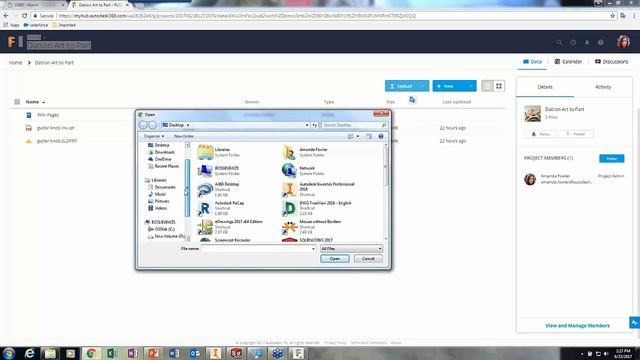640x360 pixels.
Task: Select the DWG TrueView 2018 shortcut icon
Action: tap(289, 208)
